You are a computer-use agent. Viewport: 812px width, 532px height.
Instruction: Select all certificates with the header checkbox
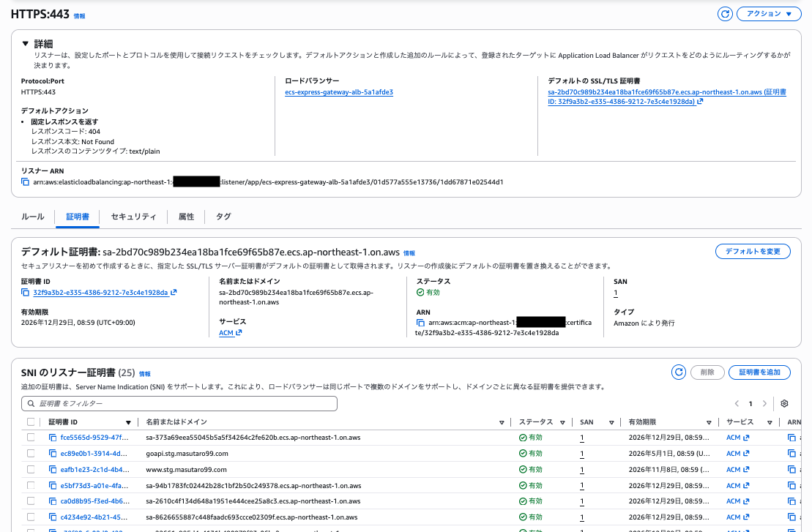pos(30,422)
